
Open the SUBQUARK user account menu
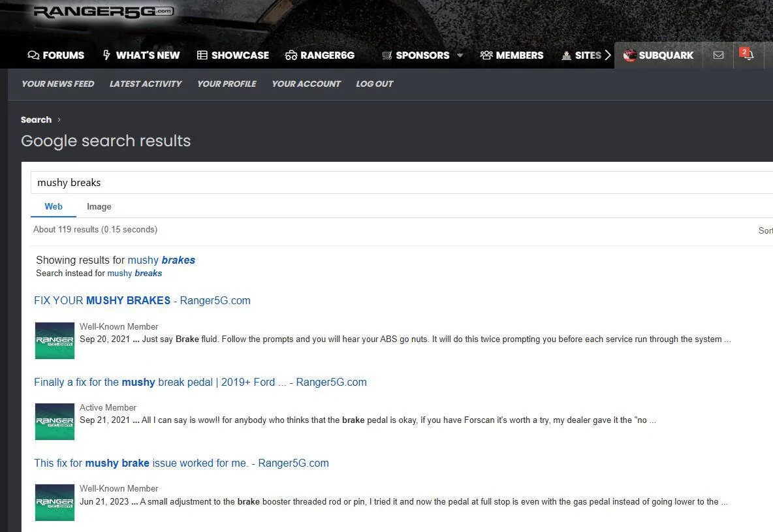658,55
